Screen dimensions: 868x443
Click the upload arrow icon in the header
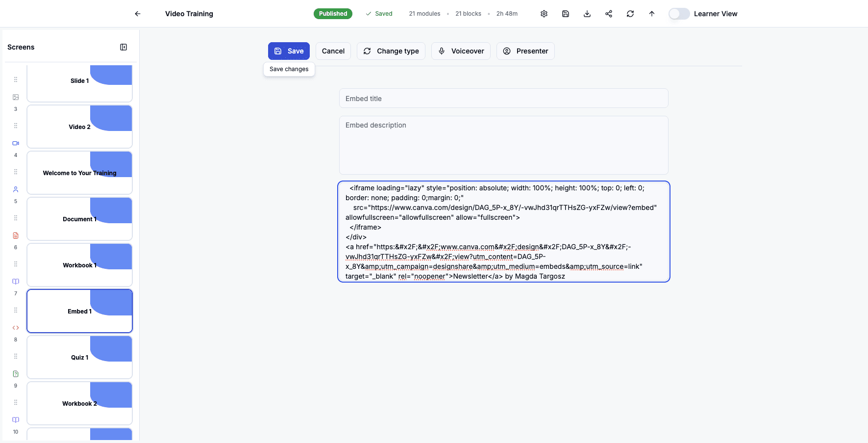point(651,13)
